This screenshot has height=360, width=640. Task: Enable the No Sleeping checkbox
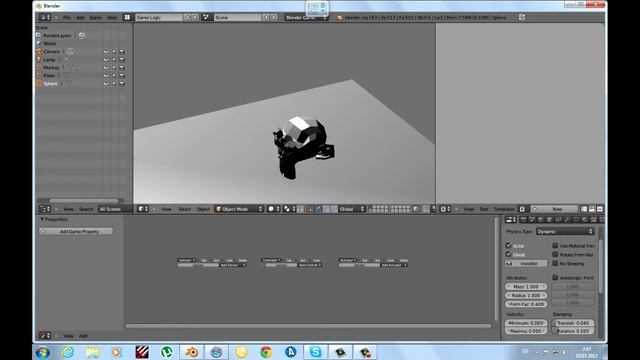(x=555, y=263)
